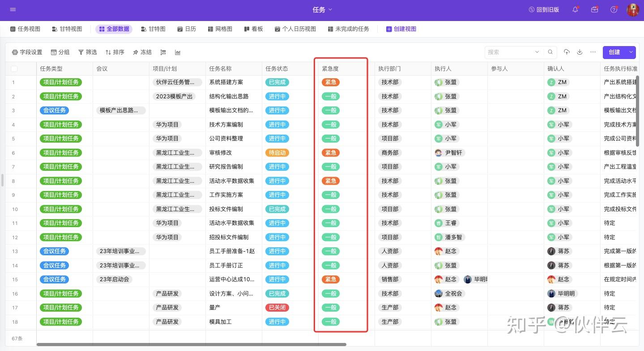Click the 2023模板产出 project tag
Viewport: 644px width, 351px height.
pos(174,97)
